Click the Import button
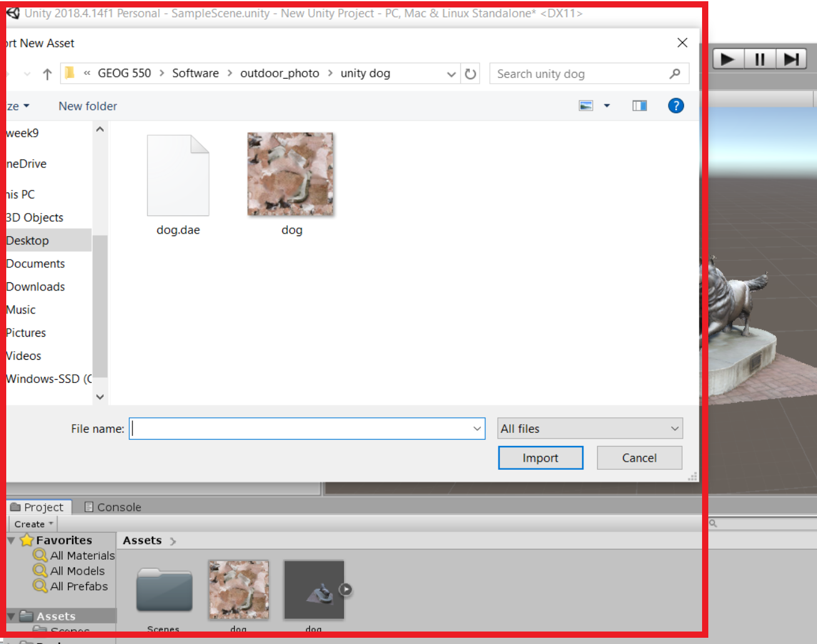 point(540,458)
